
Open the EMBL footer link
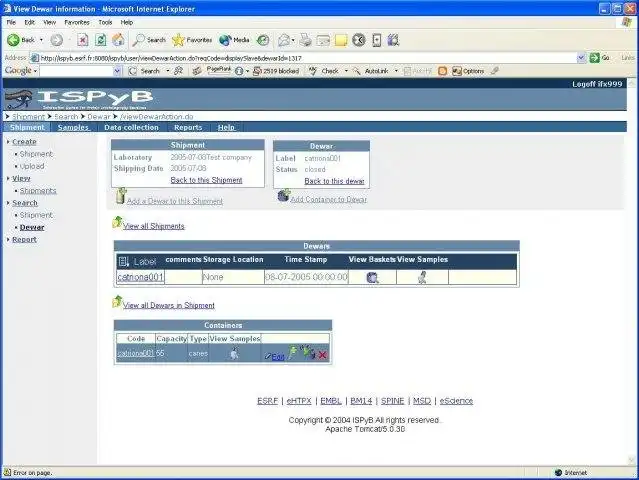[331, 401]
